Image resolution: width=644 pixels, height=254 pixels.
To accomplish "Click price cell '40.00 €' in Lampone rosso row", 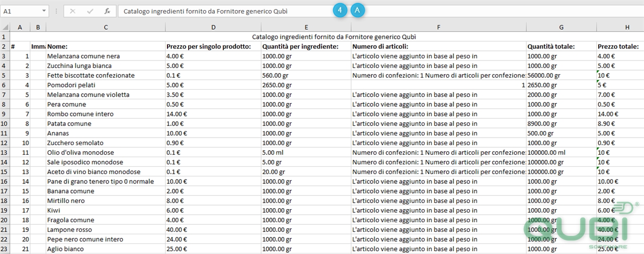I will (213, 230).
